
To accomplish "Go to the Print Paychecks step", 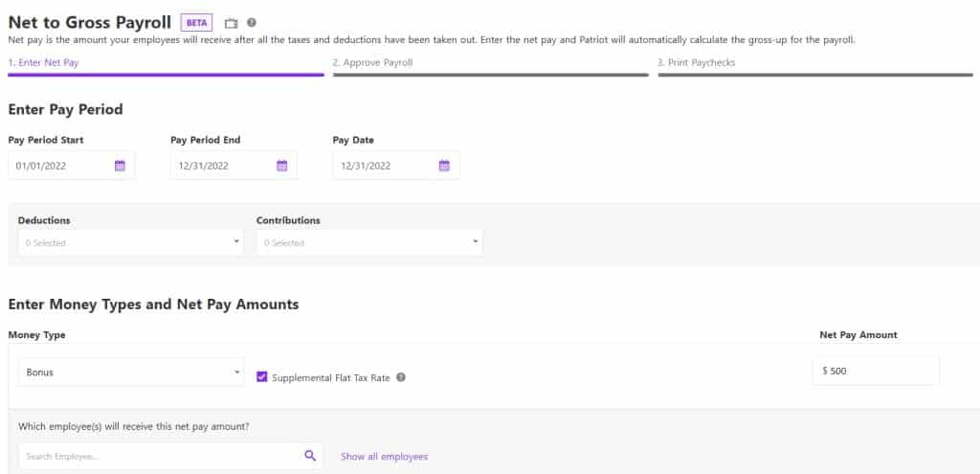I will tap(696, 62).
